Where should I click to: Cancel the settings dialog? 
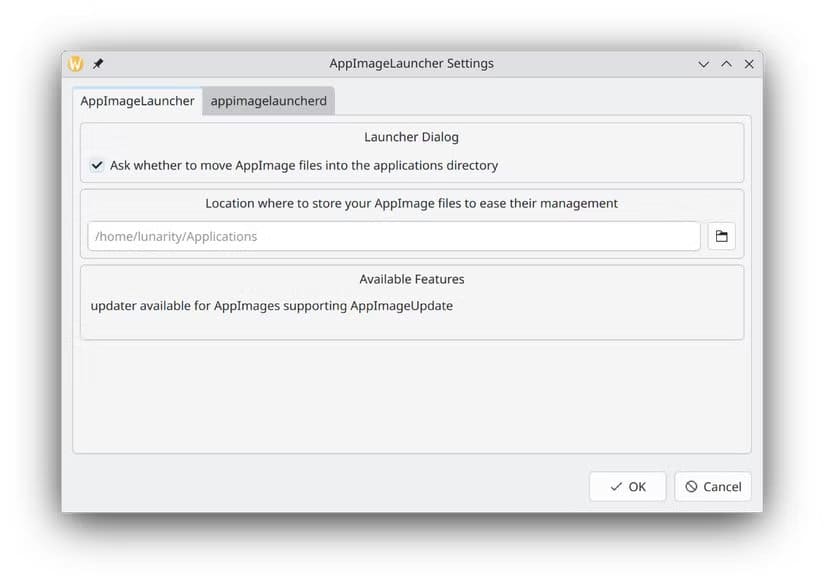pyautogui.click(x=713, y=487)
